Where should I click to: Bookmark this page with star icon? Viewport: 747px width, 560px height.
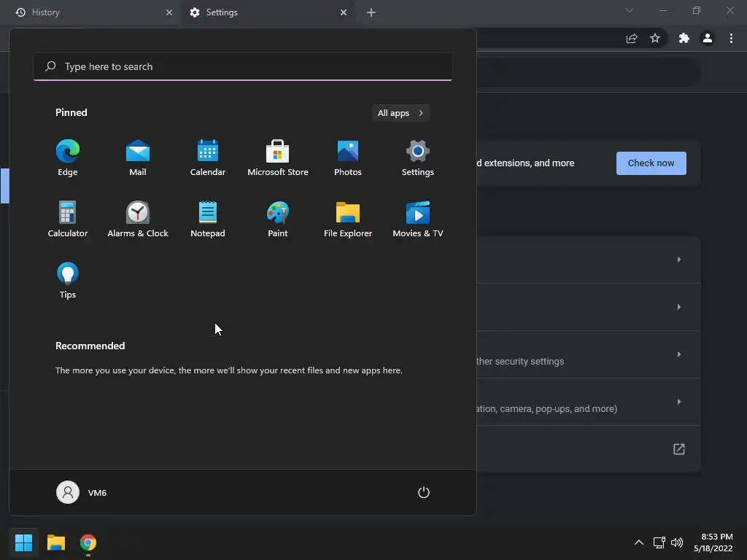(655, 39)
